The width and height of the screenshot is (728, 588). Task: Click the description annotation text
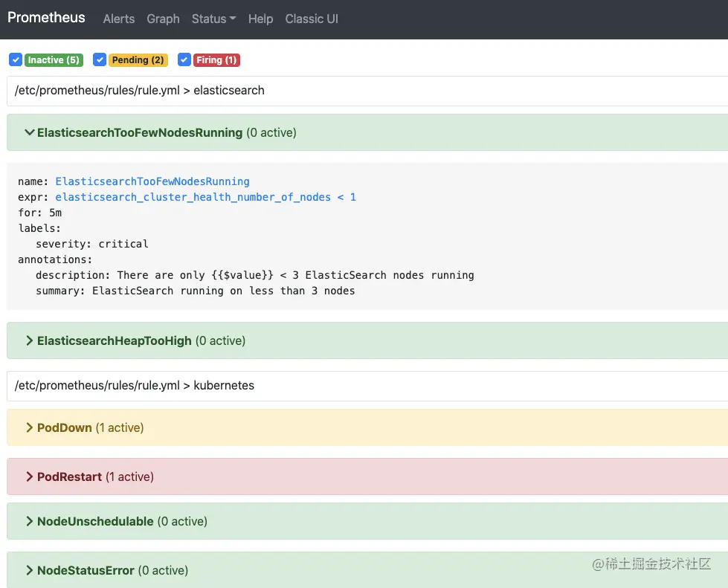255,275
